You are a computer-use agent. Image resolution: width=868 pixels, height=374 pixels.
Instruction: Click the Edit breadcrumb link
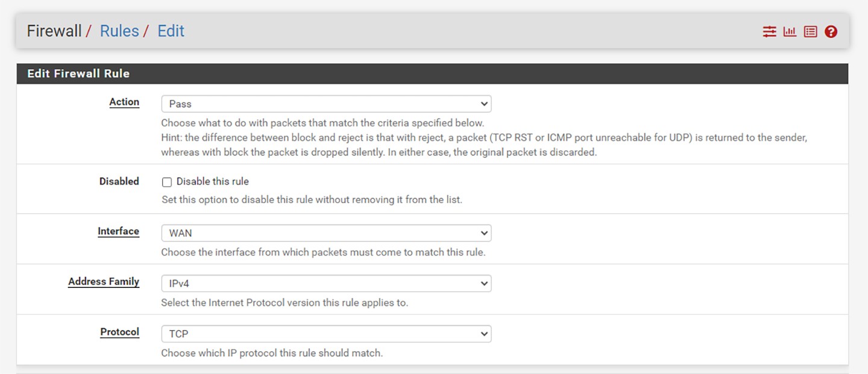pyautogui.click(x=171, y=31)
